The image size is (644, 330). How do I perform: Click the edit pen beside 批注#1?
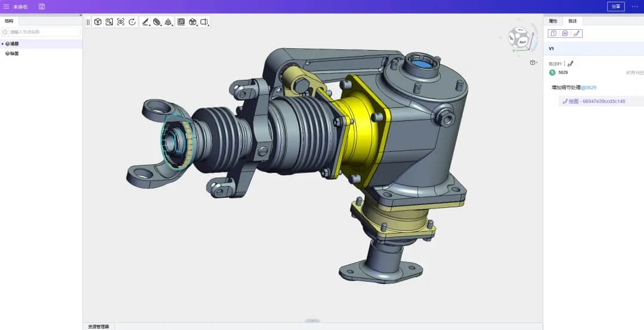point(570,64)
